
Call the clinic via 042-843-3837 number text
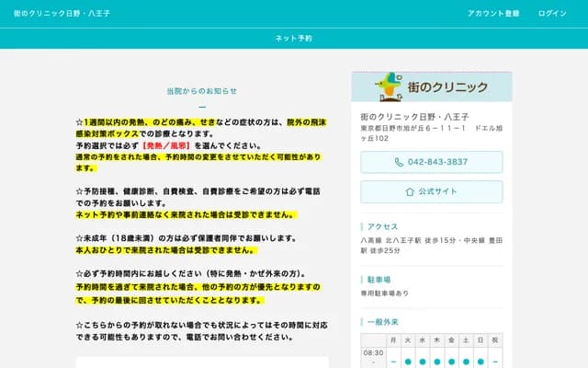(437, 162)
